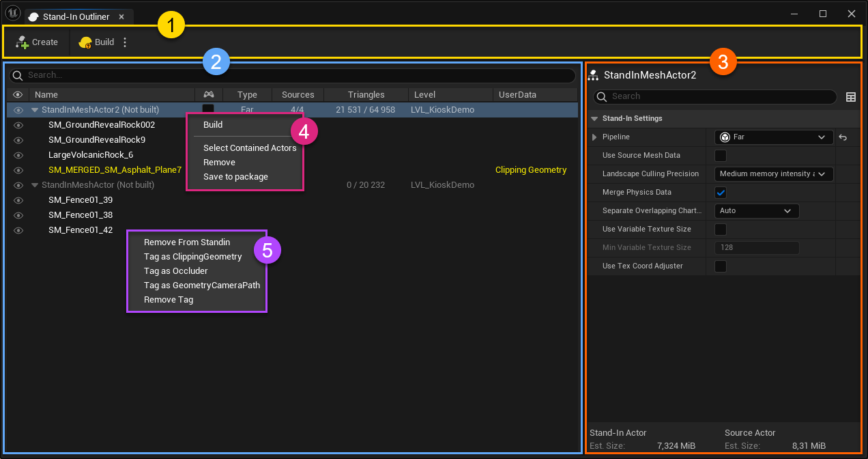Click the gamepad column header icon
The image size is (868, 459).
[x=209, y=95]
